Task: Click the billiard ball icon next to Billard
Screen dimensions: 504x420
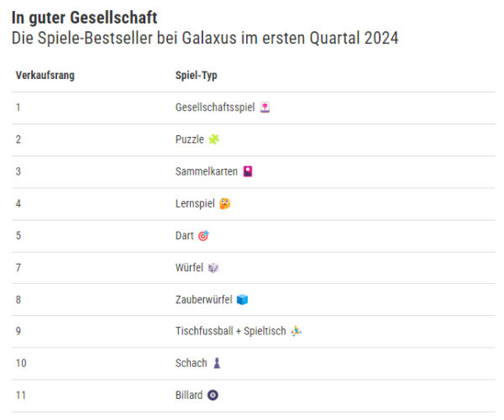Action: pos(213,395)
